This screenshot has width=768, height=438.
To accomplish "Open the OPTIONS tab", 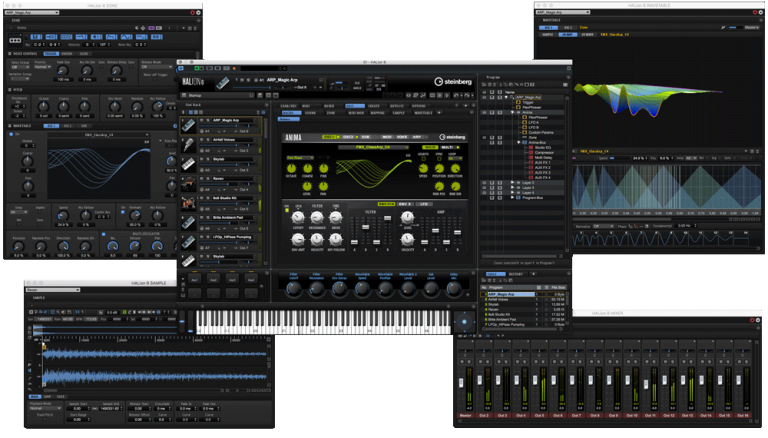I will click(x=418, y=106).
